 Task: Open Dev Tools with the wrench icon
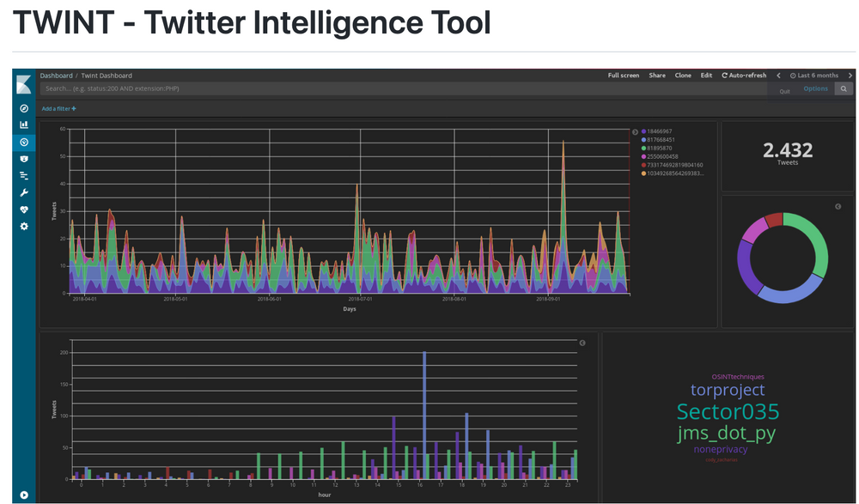(x=23, y=192)
